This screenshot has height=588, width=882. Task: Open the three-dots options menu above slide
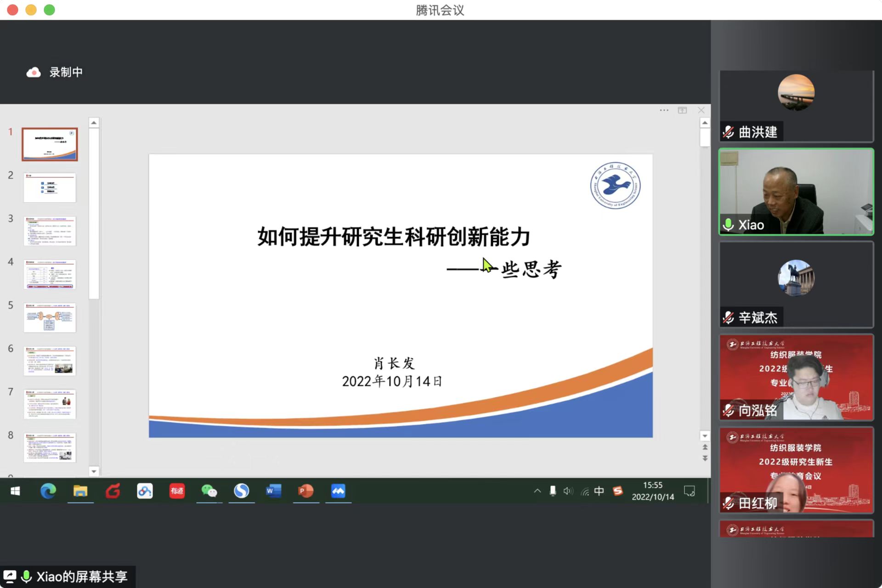point(664,110)
